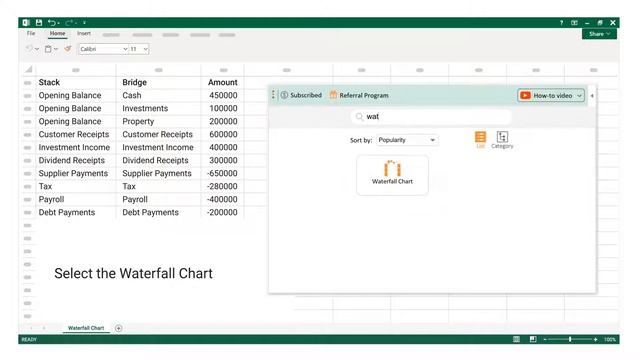Screen dimensions: 640x360
Task: Select the 'Bridge' header cell
Action: pyautogui.click(x=158, y=82)
